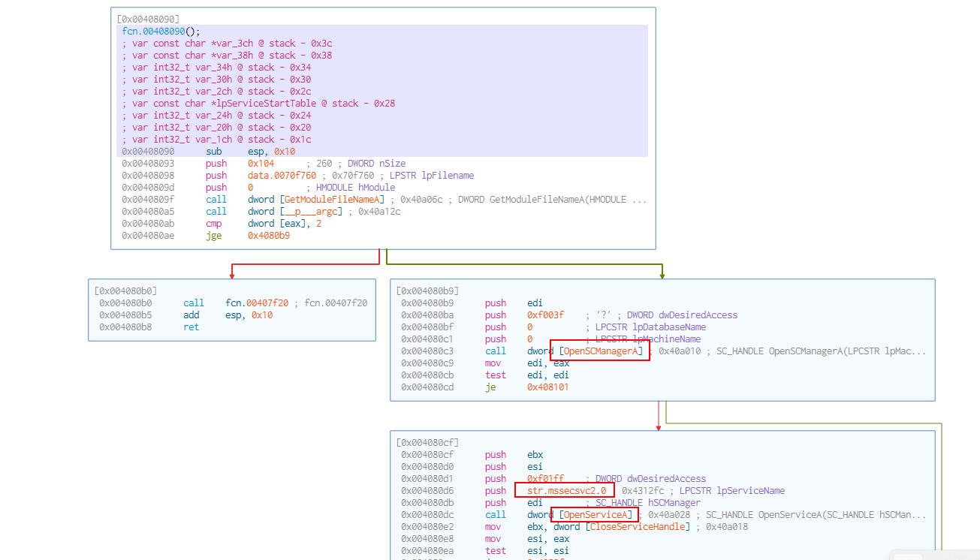The width and height of the screenshot is (980, 560).
Task: Click the [0x004080b9] block title
Action: 427,291
